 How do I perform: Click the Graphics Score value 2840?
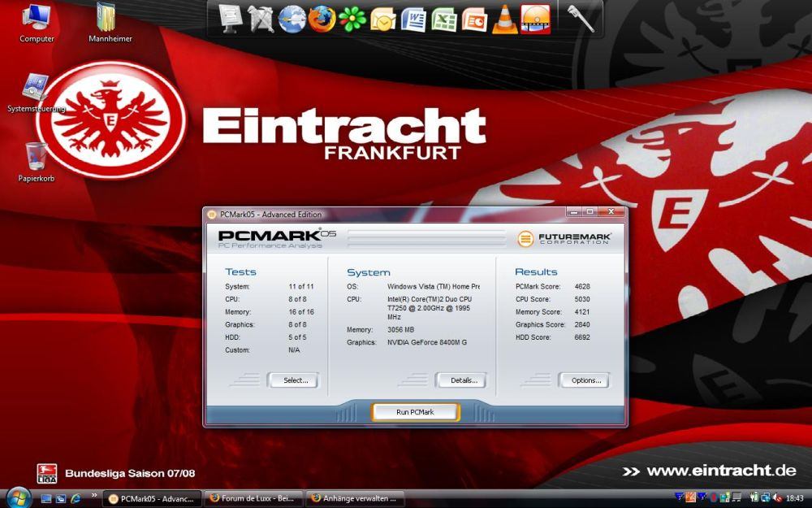click(x=582, y=324)
